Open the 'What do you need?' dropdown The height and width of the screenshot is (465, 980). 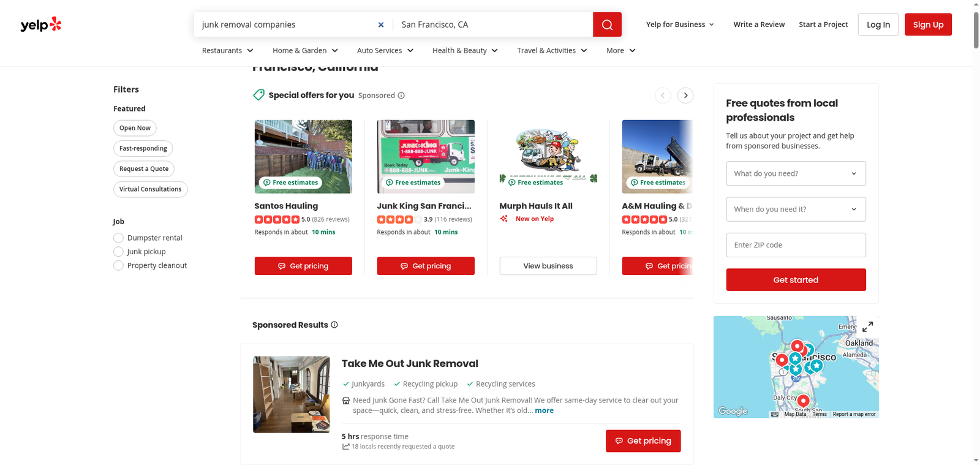(796, 173)
